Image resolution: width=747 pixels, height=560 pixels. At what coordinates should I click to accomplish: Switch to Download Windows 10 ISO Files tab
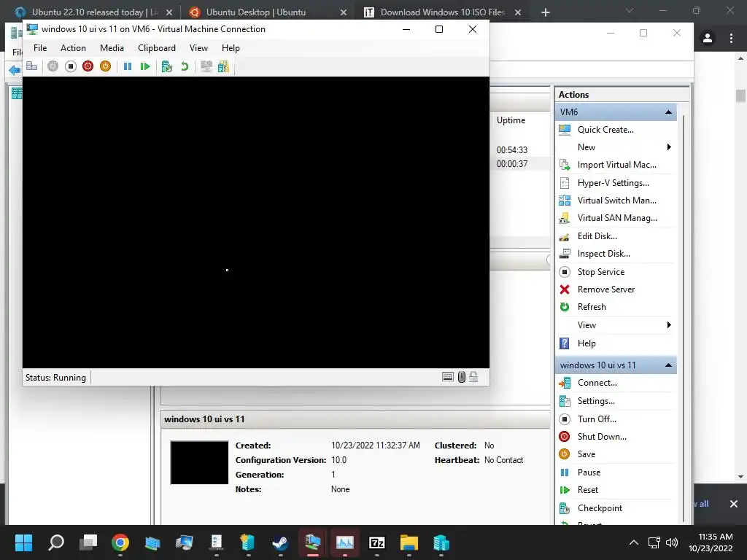click(x=443, y=12)
